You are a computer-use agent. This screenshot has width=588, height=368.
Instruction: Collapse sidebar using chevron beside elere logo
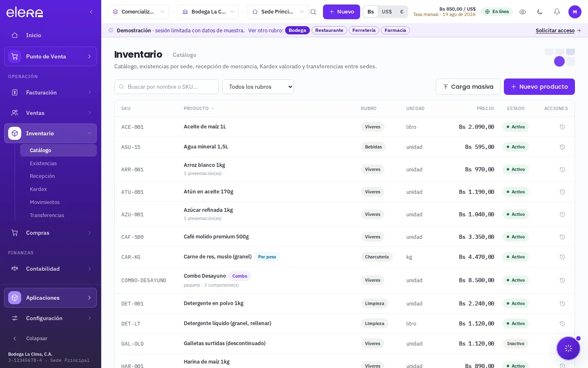(x=91, y=12)
